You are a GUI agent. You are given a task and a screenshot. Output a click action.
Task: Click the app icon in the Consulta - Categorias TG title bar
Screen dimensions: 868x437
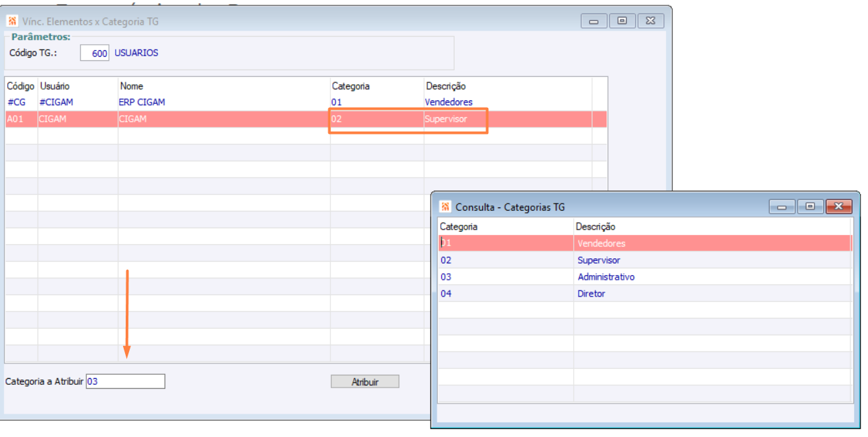click(445, 206)
